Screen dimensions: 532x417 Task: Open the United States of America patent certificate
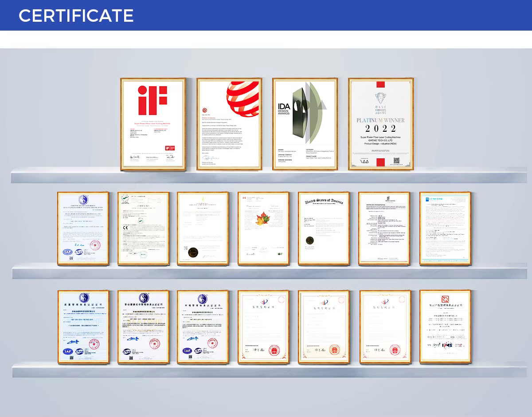pyautogui.click(x=324, y=228)
